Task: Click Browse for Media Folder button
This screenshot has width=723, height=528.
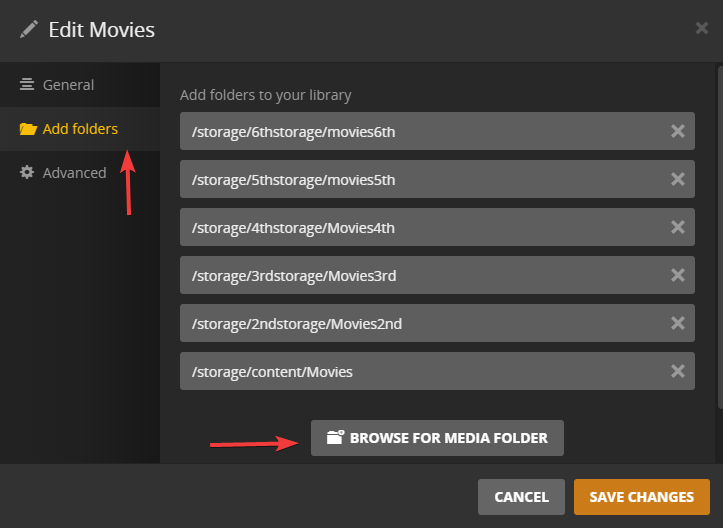Action: point(437,438)
